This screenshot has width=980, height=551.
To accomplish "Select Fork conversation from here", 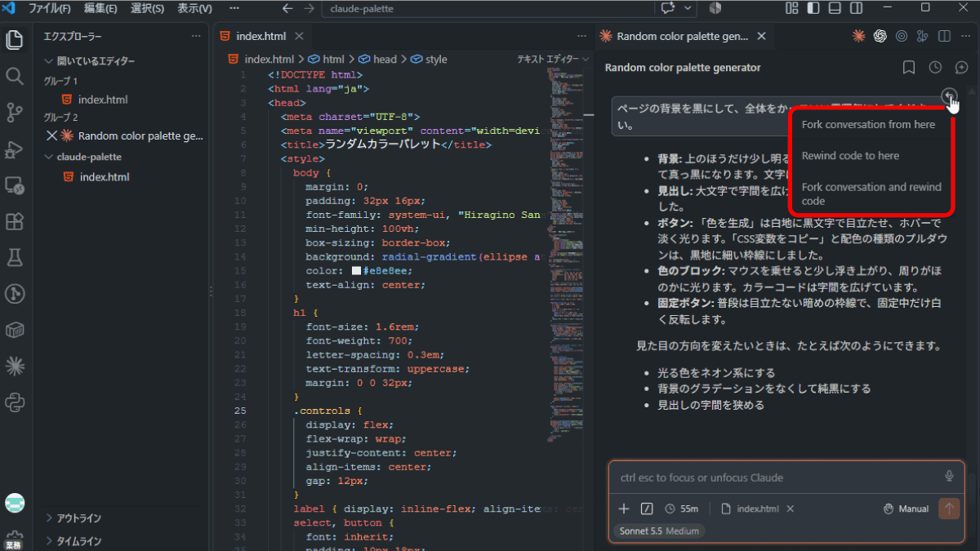I will [868, 125].
